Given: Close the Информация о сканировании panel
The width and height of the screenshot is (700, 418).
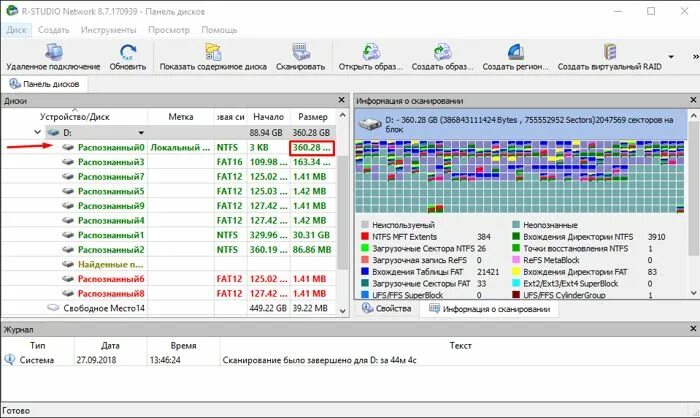Looking at the screenshot, I should click(x=693, y=100).
